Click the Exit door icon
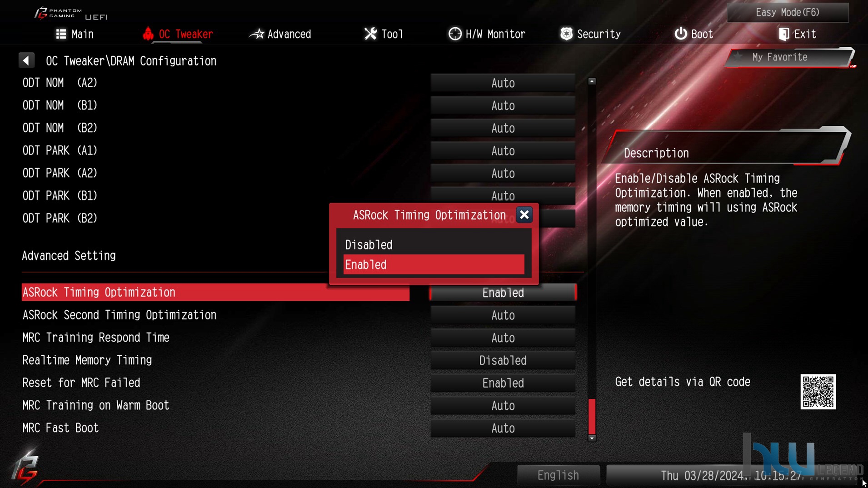Image resolution: width=868 pixels, height=488 pixels. (x=783, y=34)
